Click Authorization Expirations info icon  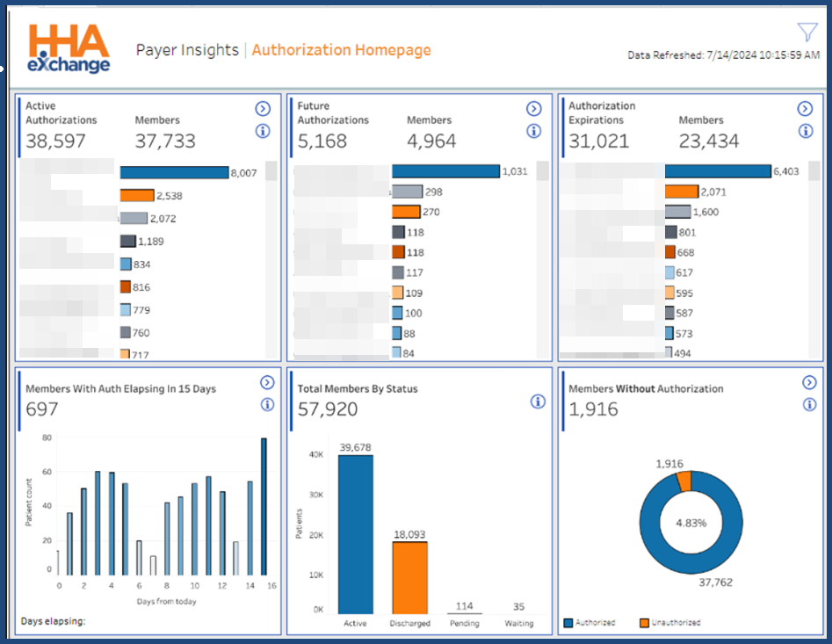(805, 131)
